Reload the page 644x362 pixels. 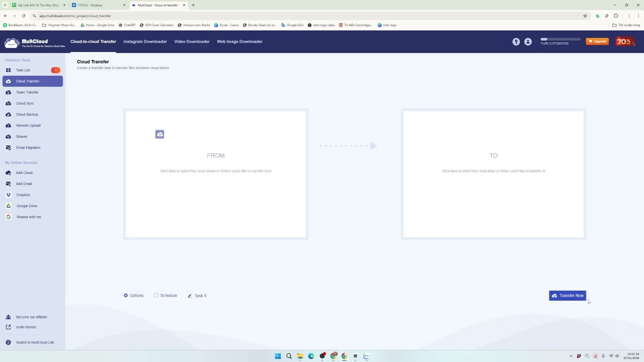pos(23,16)
